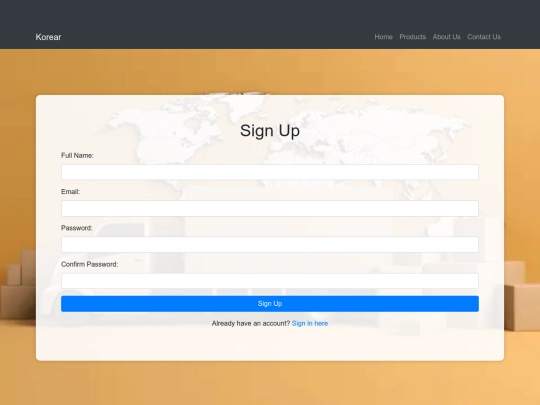This screenshot has height=405, width=540.
Task: Follow the 'Sign in here' link
Action: pyautogui.click(x=310, y=323)
